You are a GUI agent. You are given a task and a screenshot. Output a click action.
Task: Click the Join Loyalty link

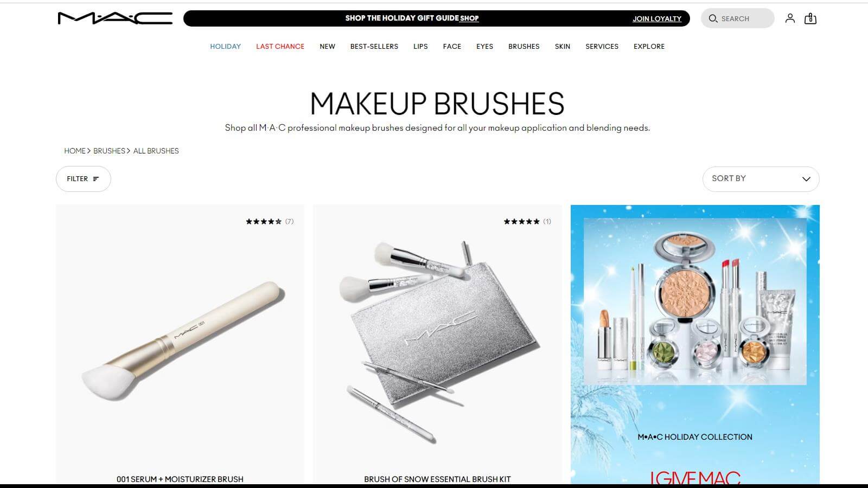[x=657, y=18]
